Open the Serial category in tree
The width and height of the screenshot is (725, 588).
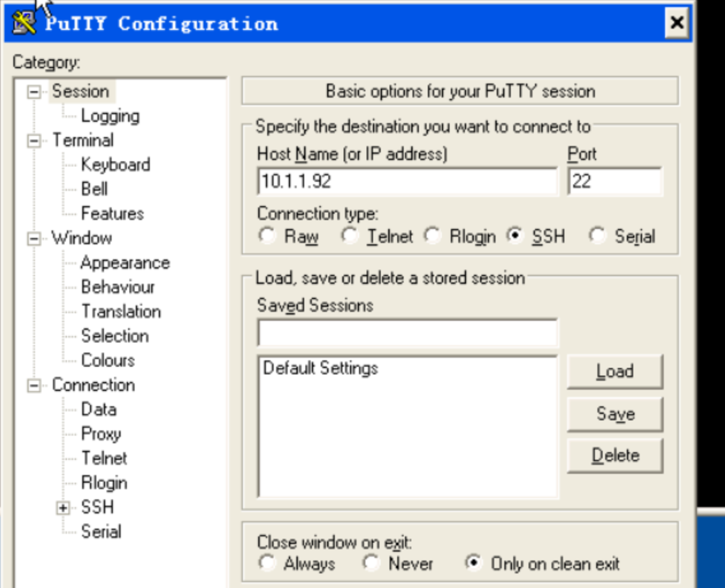[x=101, y=532]
